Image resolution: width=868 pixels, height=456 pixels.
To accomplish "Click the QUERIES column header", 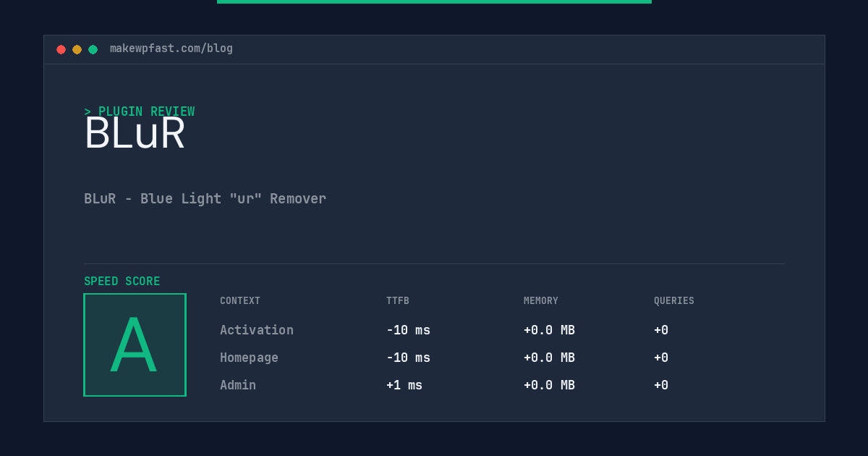I will click(674, 301).
